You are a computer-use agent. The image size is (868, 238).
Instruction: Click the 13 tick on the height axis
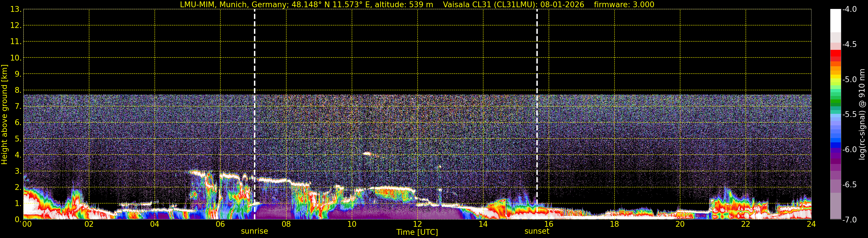(x=16, y=9)
